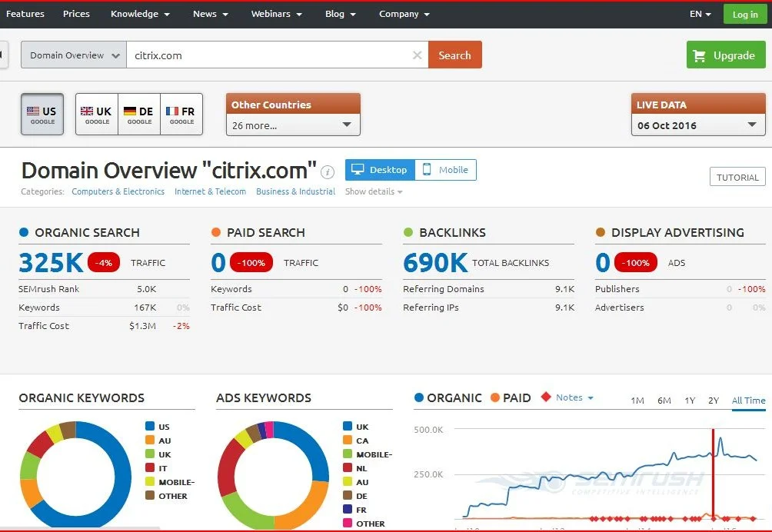Select the 2Y chart range
The image size is (772, 532).
click(x=714, y=401)
